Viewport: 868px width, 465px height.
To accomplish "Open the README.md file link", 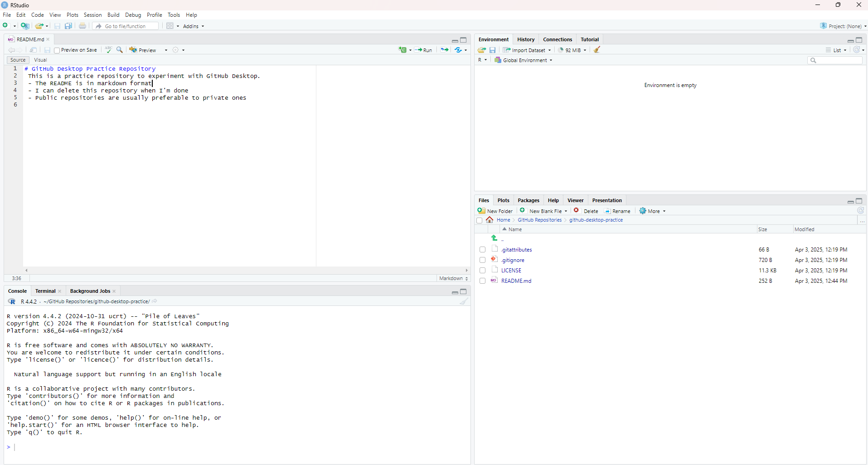I will pos(516,281).
